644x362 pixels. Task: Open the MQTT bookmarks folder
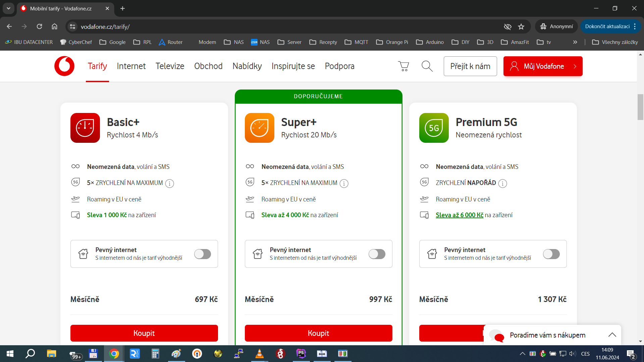[x=356, y=42]
